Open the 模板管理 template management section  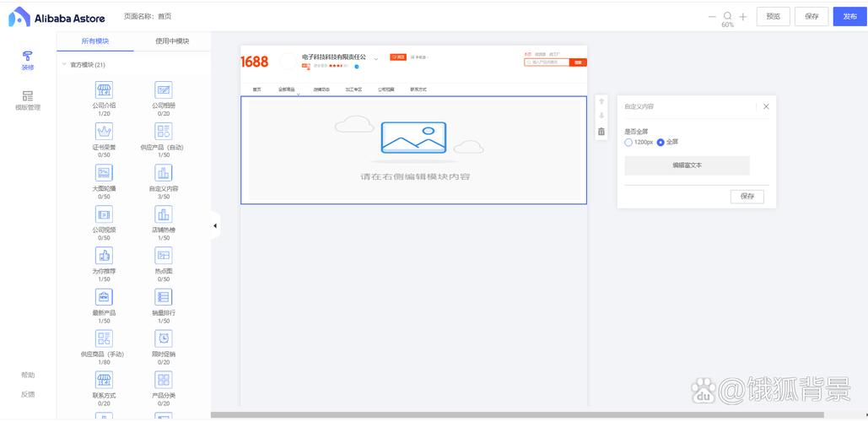[x=28, y=100]
